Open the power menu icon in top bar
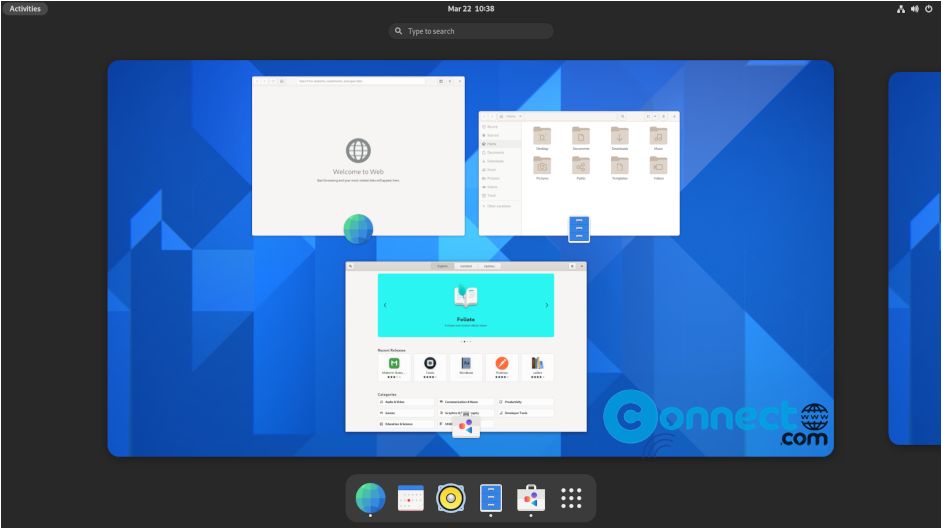 pyautogui.click(x=928, y=9)
